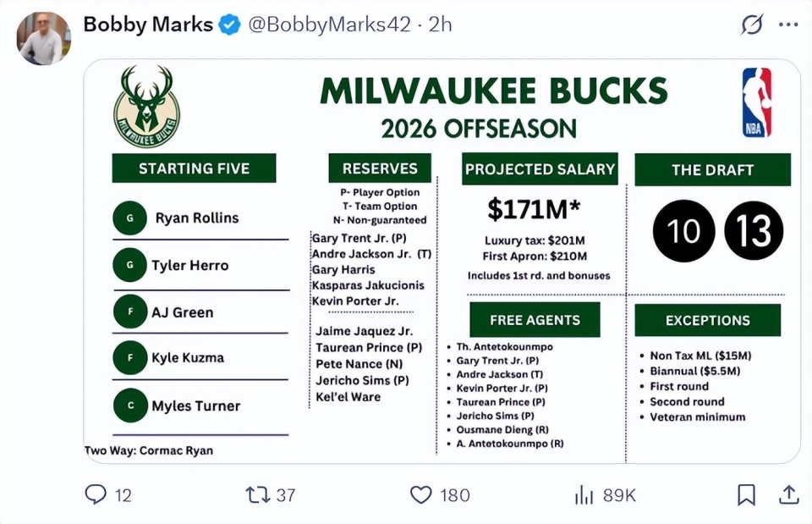This screenshot has width=812, height=524.
Task: Bookmark this tweet
Action: click(746, 494)
